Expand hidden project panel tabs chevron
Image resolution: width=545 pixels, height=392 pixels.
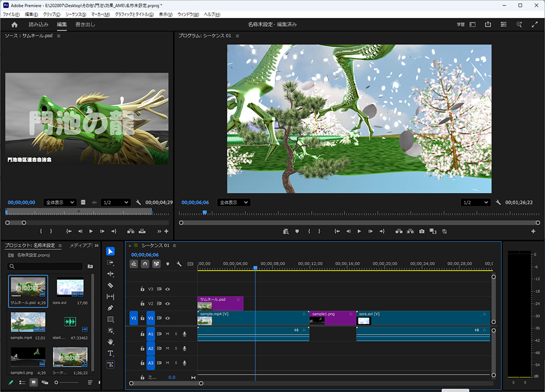click(x=96, y=246)
